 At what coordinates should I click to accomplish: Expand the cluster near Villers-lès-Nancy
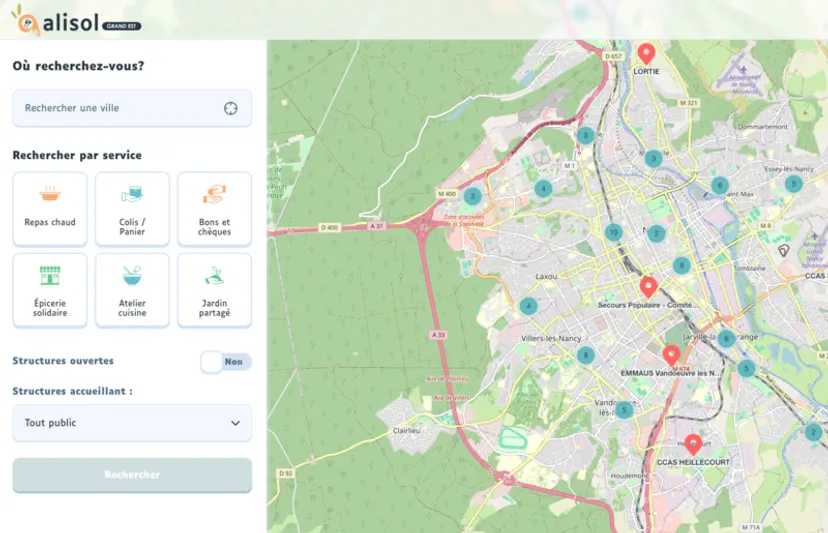(x=586, y=355)
